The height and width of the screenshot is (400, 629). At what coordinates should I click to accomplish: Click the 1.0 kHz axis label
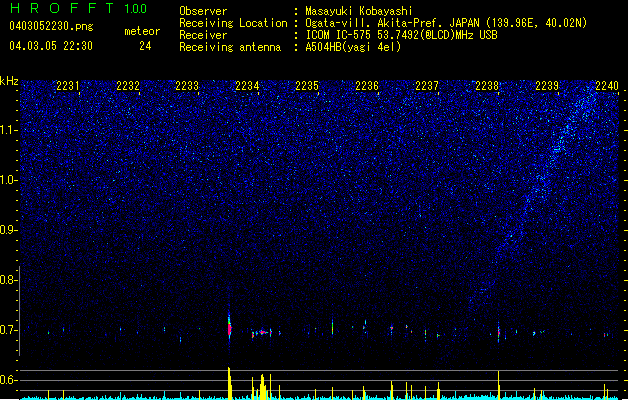click(x=9, y=180)
